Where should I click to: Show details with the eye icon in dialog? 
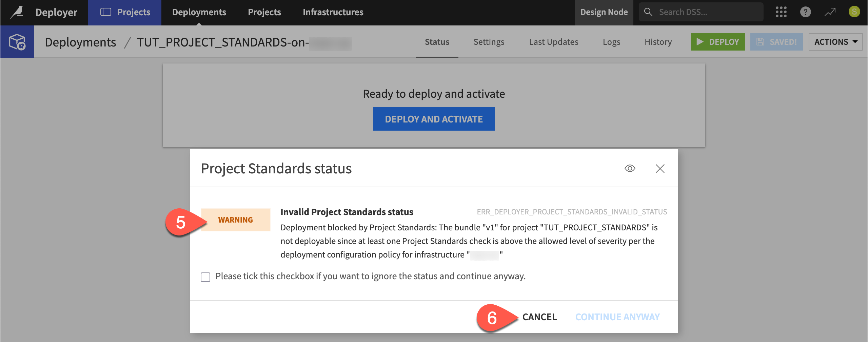(x=630, y=168)
